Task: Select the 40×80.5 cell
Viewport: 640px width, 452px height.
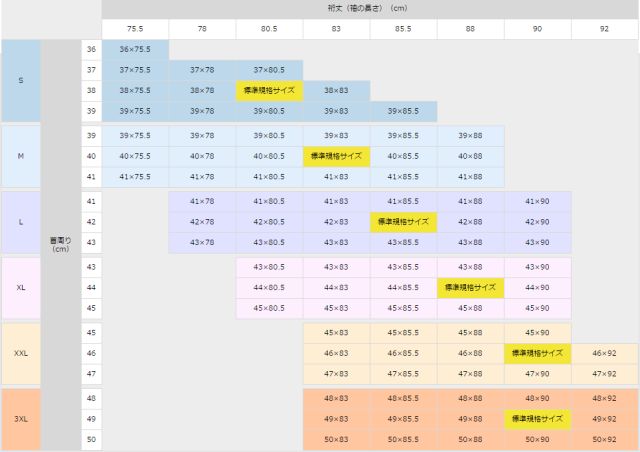Action: point(269,156)
